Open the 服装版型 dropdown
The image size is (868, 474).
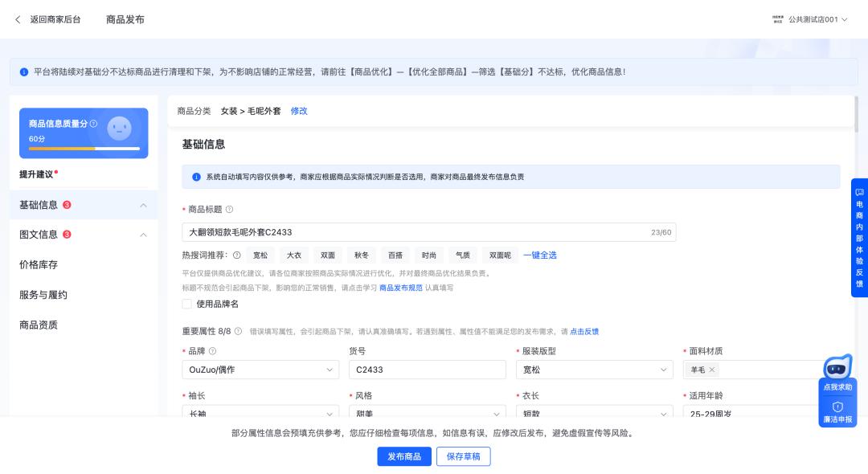point(594,370)
